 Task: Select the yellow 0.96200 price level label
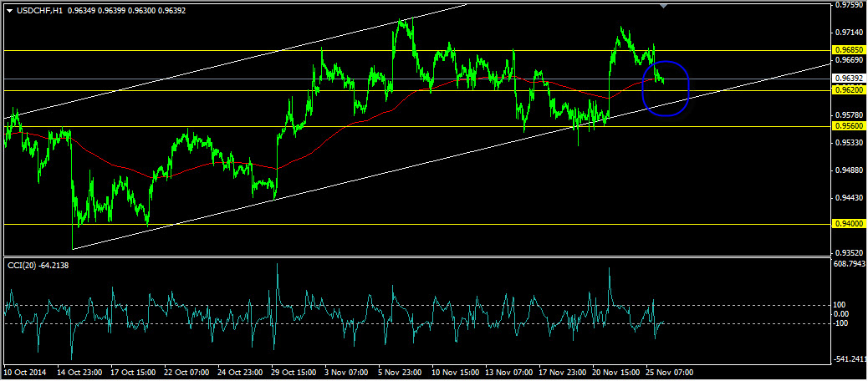(x=850, y=89)
